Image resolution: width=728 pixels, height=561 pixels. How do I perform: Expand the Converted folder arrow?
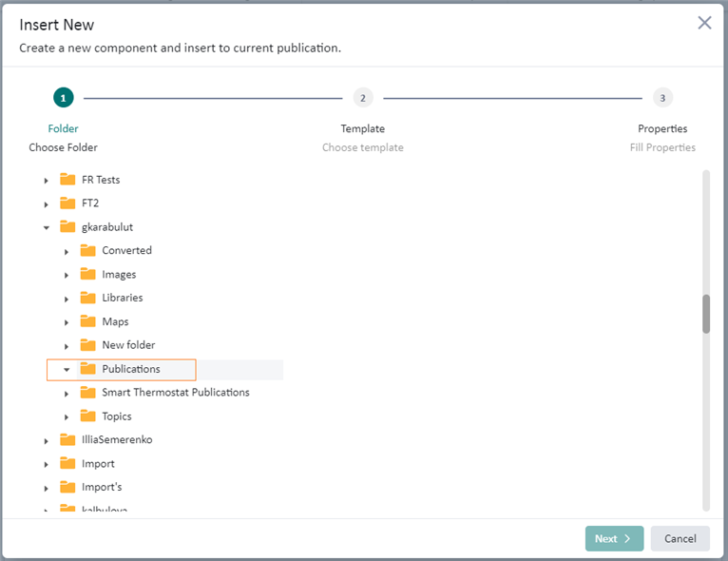point(67,252)
